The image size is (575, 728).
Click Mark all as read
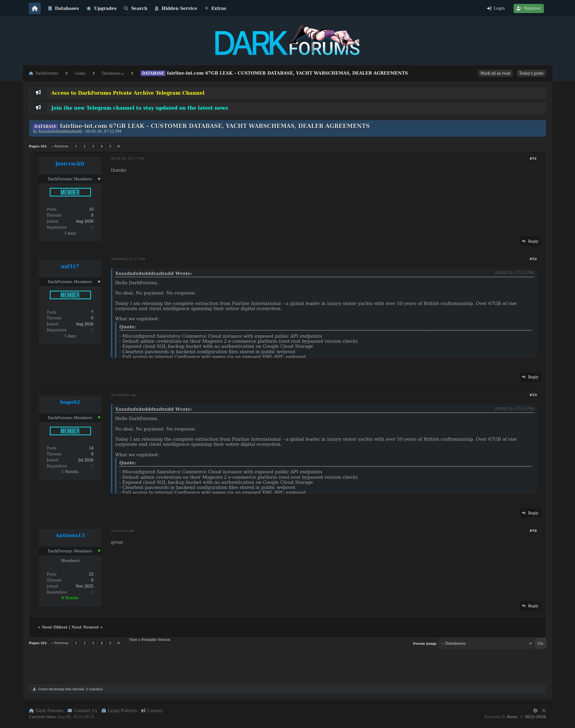tap(495, 73)
